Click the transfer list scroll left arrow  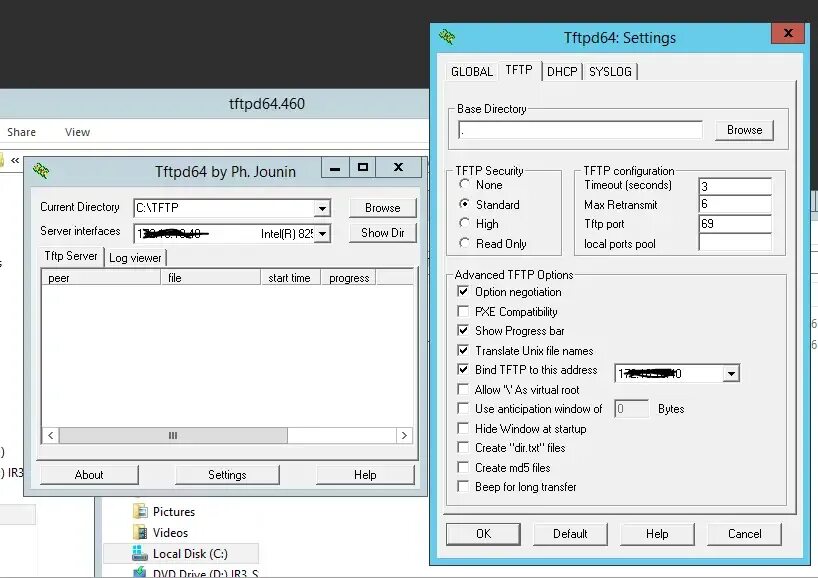(51, 435)
